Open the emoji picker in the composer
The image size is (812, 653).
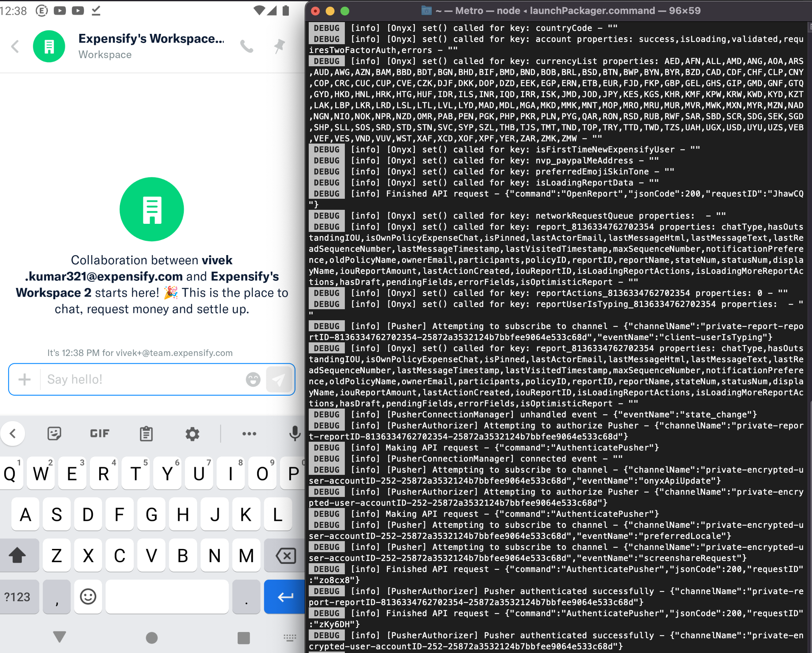[253, 380]
